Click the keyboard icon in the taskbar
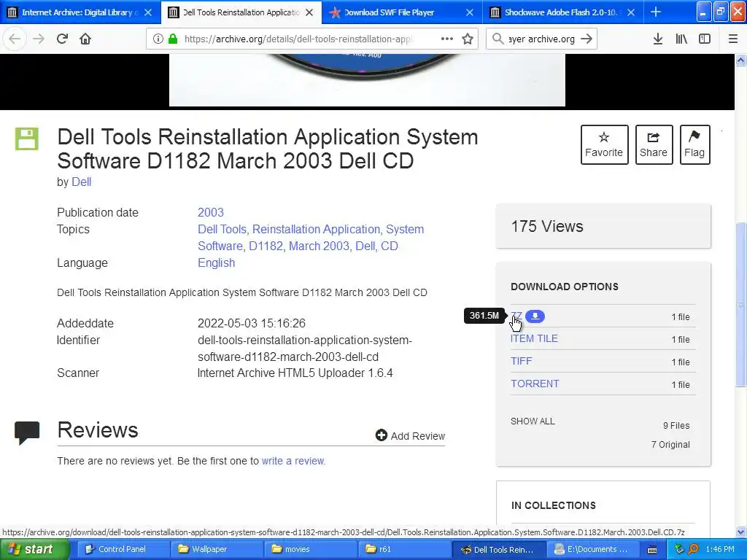Image resolution: width=747 pixels, height=560 pixels. tap(652, 550)
